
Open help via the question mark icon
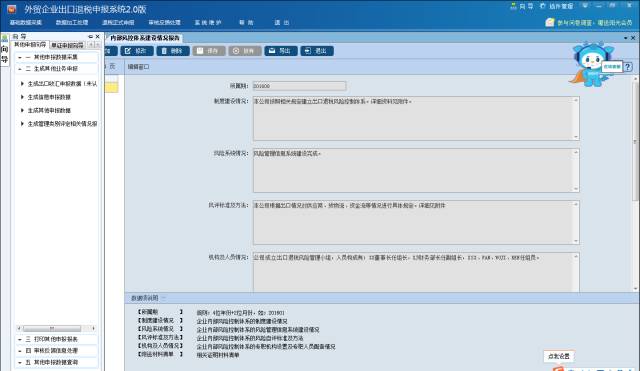[x=628, y=67]
